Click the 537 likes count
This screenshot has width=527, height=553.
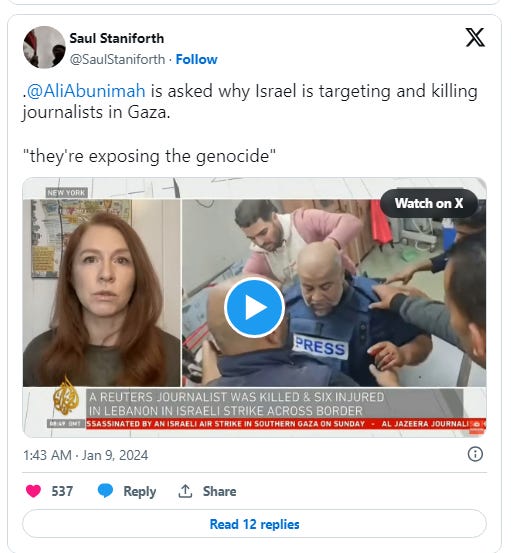click(x=62, y=491)
